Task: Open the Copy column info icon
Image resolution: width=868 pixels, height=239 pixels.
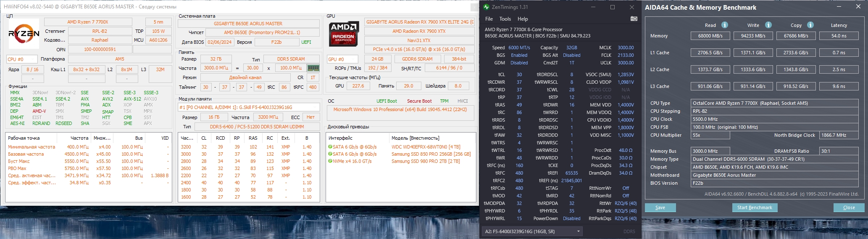Action: 810,25
